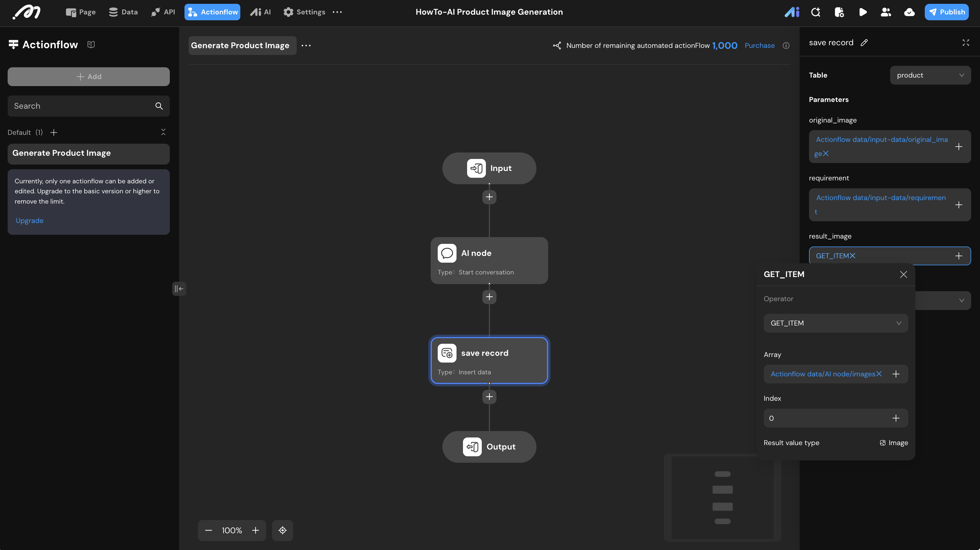Click the Publish button
This screenshot has width=980, height=550.
click(x=947, y=12)
